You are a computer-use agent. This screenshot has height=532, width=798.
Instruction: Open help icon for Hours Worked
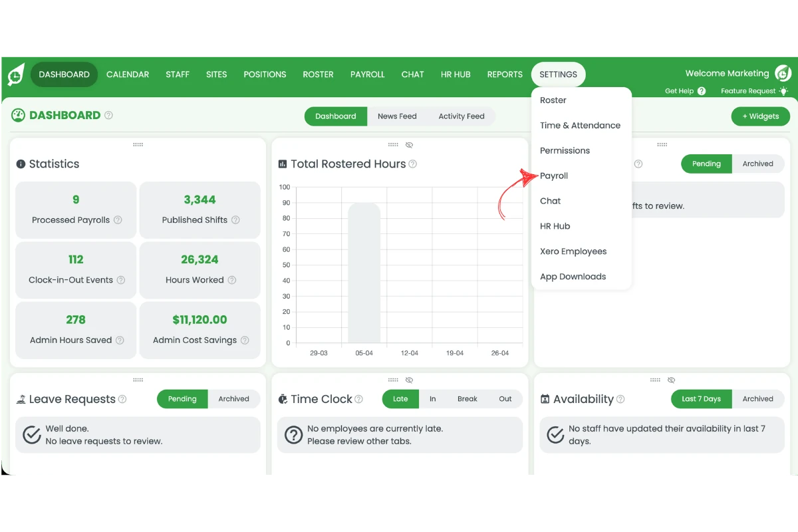[232, 280]
